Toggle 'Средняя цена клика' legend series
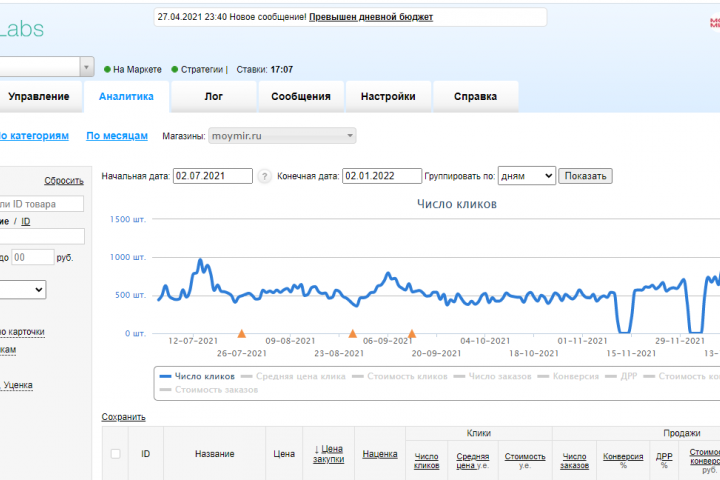The width and height of the screenshot is (720, 480). 293,376
